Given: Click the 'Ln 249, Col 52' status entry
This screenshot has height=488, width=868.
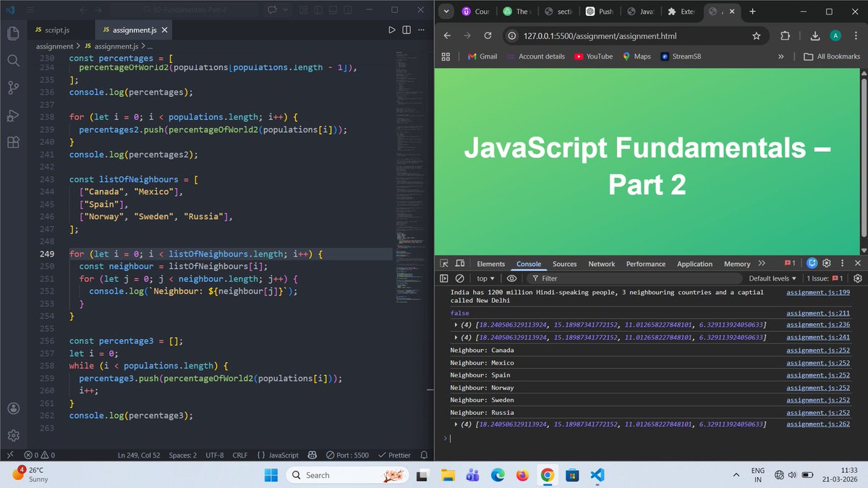Looking at the screenshot, I should [139, 455].
